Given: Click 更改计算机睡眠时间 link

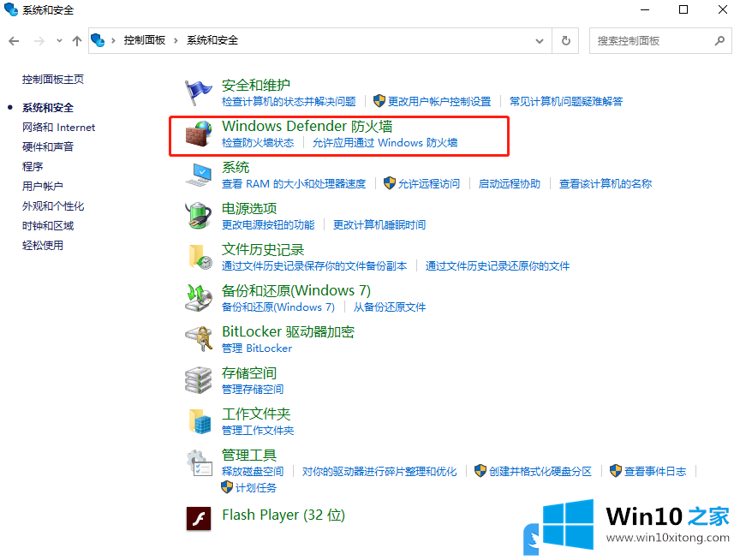Looking at the screenshot, I should (x=379, y=225).
